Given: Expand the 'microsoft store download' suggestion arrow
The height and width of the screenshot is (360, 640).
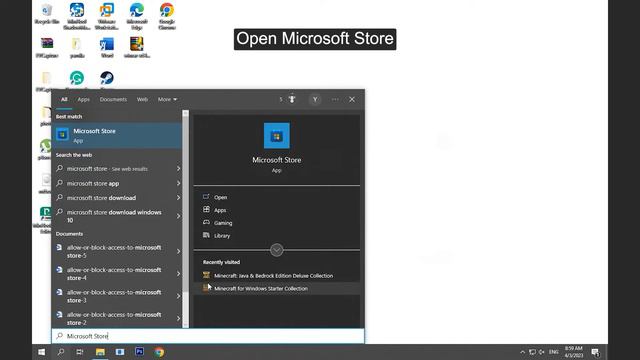Looking at the screenshot, I should pos(178,198).
